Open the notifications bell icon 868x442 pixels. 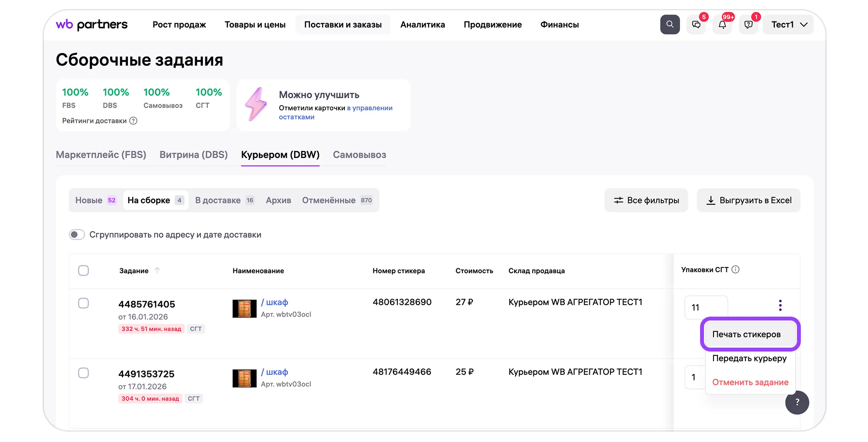click(x=722, y=25)
